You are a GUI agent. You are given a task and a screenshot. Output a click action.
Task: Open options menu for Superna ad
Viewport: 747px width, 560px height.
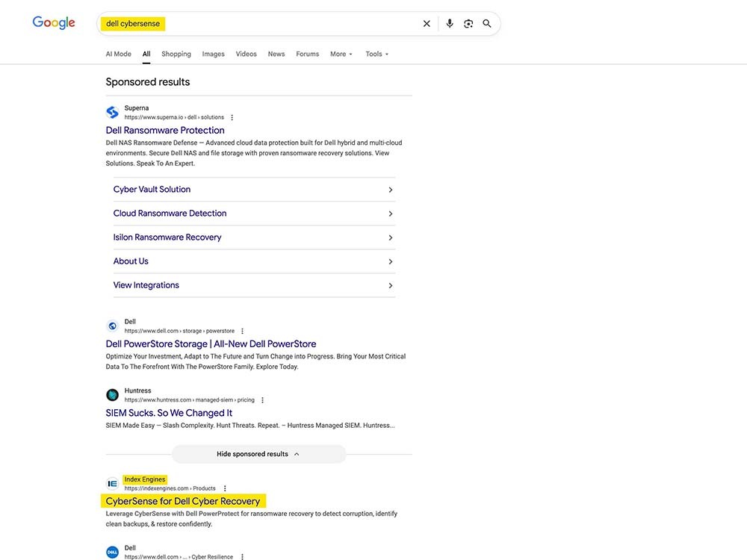[232, 117]
